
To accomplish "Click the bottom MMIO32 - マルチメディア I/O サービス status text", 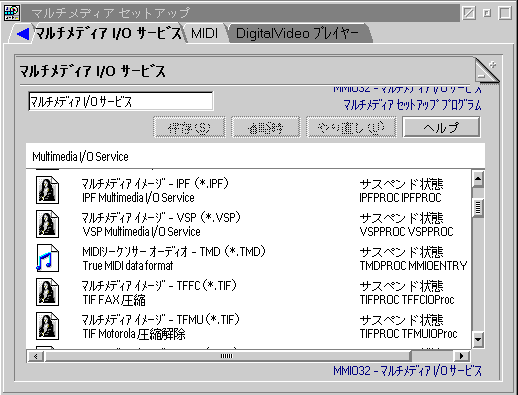I will pyautogui.click(x=407, y=371).
